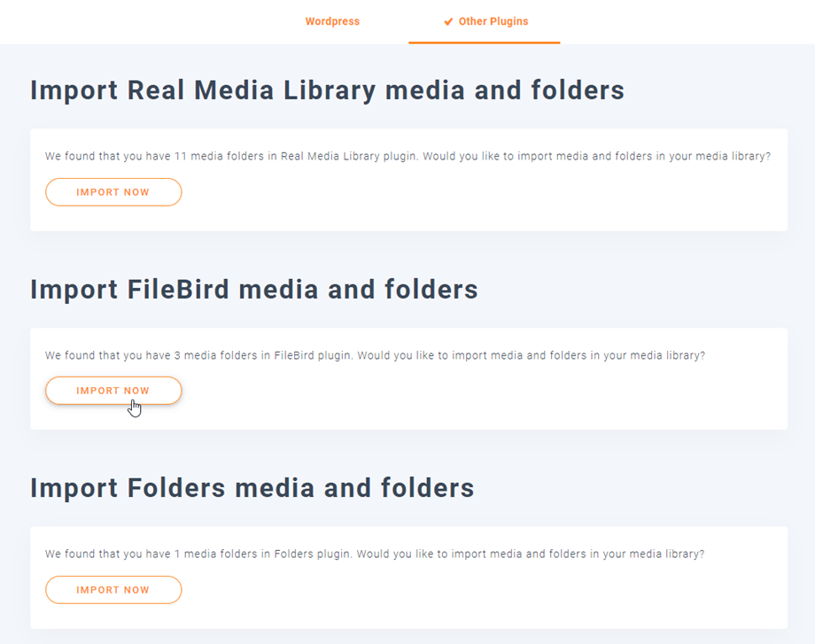Start the FileBird Import Now action
The height and width of the screenshot is (644, 815).
(113, 391)
